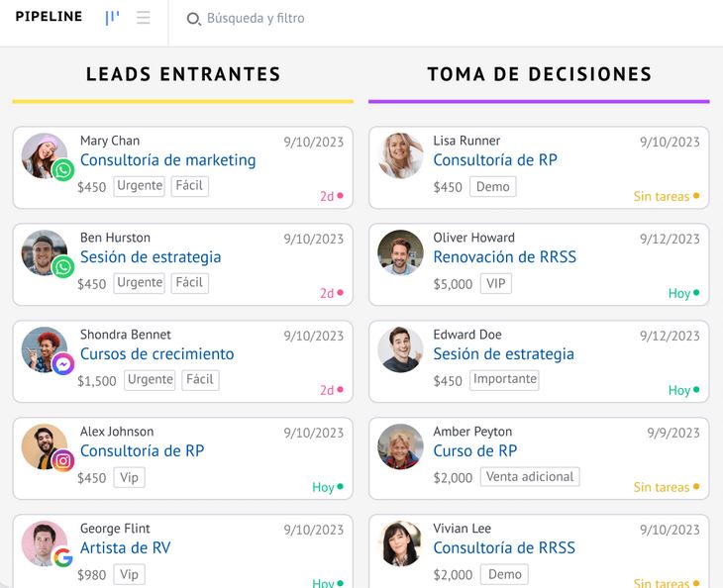Click the VIP tag on Oliver Howard card
The height and width of the screenshot is (588, 723).
click(x=496, y=283)
